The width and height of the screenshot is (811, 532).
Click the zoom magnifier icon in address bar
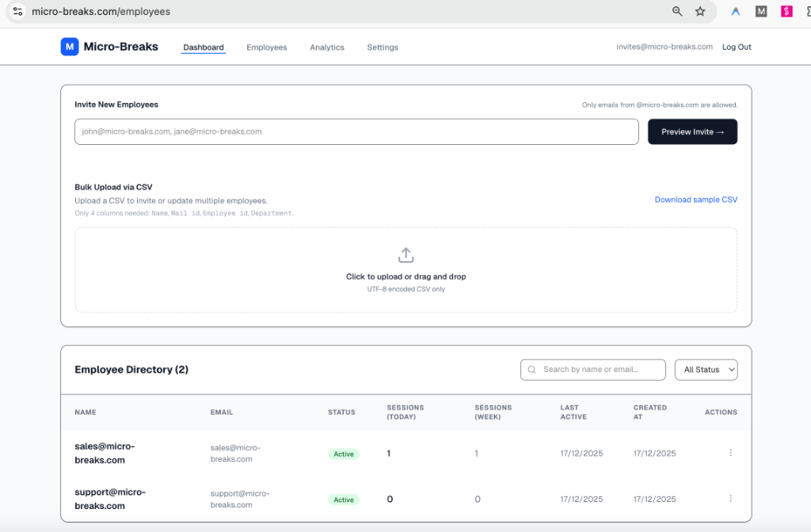coord(677,12)
